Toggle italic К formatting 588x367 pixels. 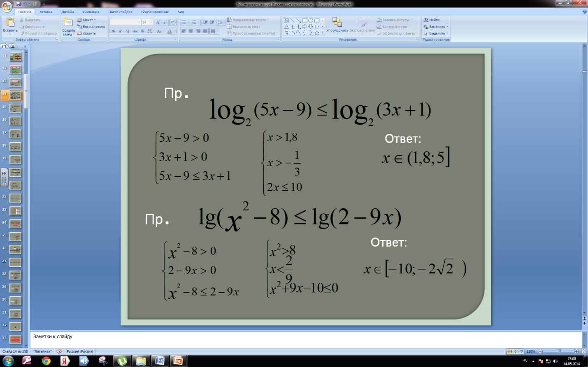tap(120, 31)
